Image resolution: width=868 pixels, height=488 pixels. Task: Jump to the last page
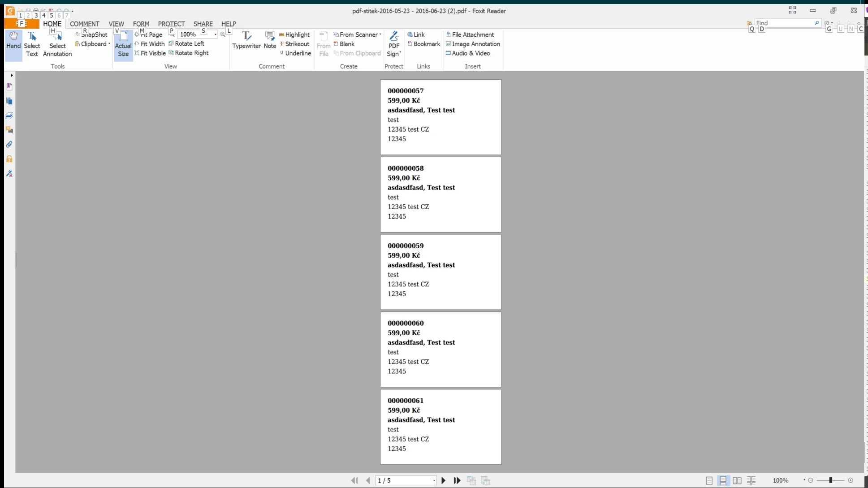(x=457, y=480)
